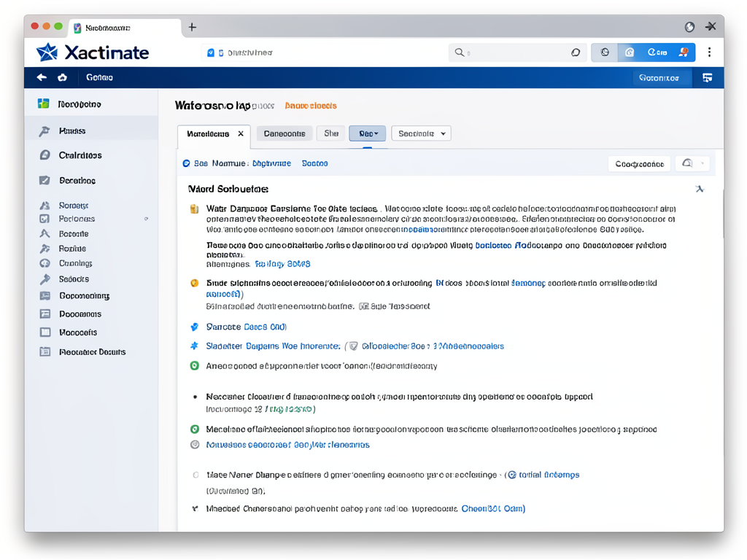Expand the white dropdown at tab row's end

tap(421, 133)
